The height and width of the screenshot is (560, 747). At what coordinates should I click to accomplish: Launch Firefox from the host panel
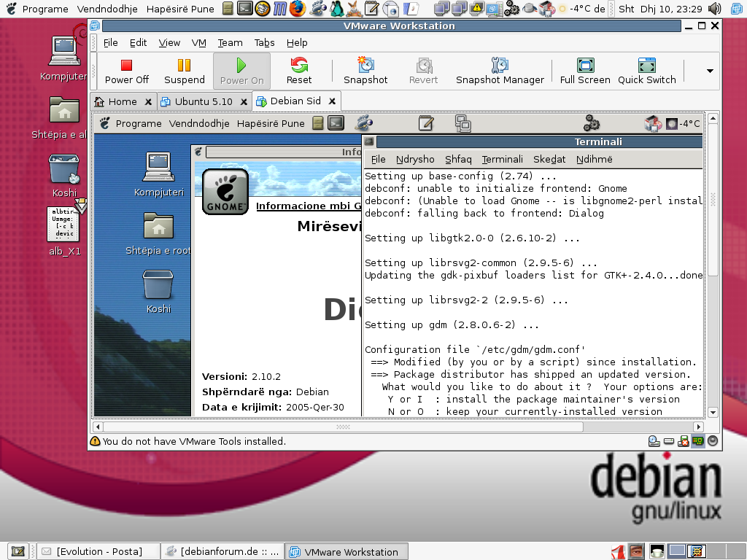pyautogui.click(x=298, y=9)
